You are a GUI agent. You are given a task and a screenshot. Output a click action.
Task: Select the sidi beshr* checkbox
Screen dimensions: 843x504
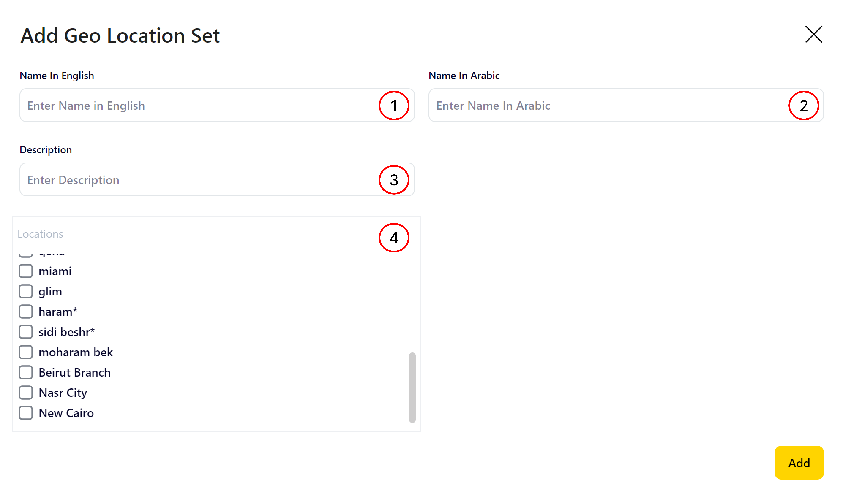click(x=26, y=332)
